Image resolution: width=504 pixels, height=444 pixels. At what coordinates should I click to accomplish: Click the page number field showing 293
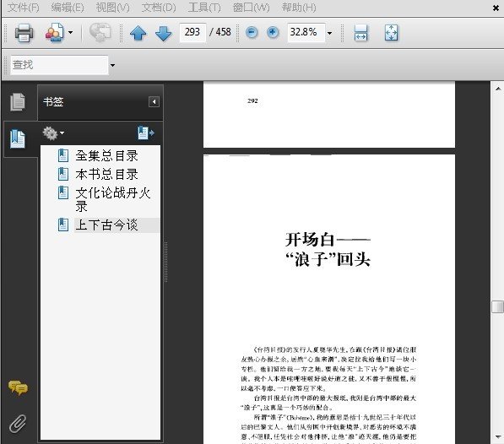[x=192, y=32]
